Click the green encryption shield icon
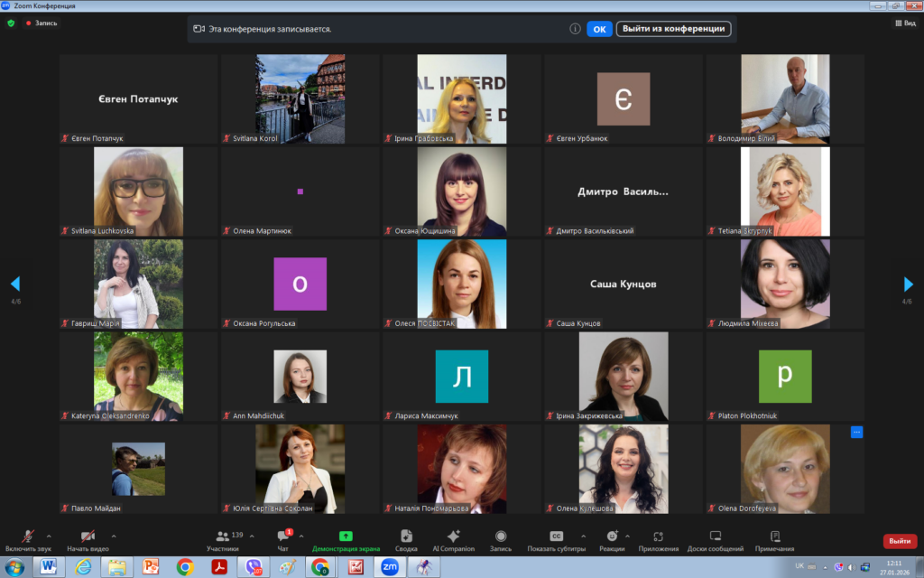 (x=11, y=23)
